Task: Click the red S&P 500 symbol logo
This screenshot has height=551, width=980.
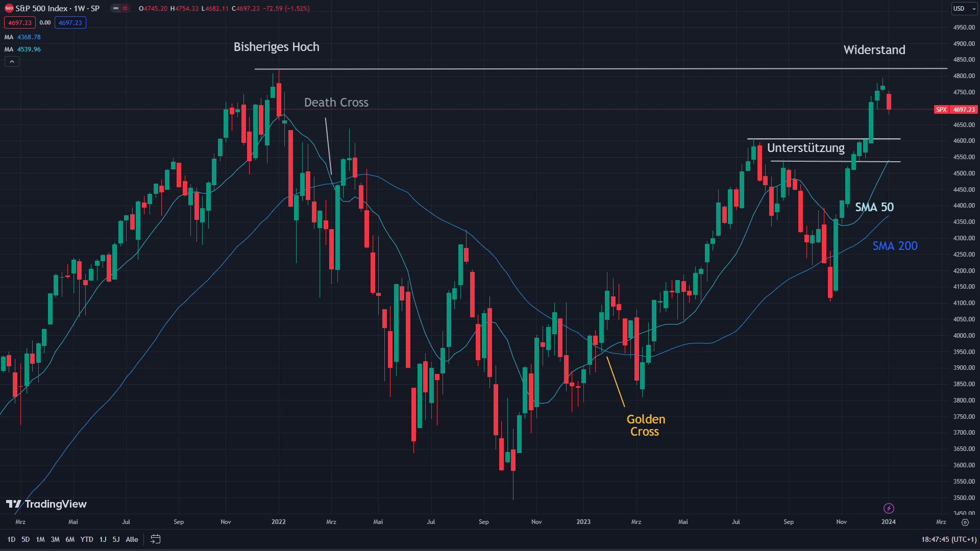Action: [9, 9]
